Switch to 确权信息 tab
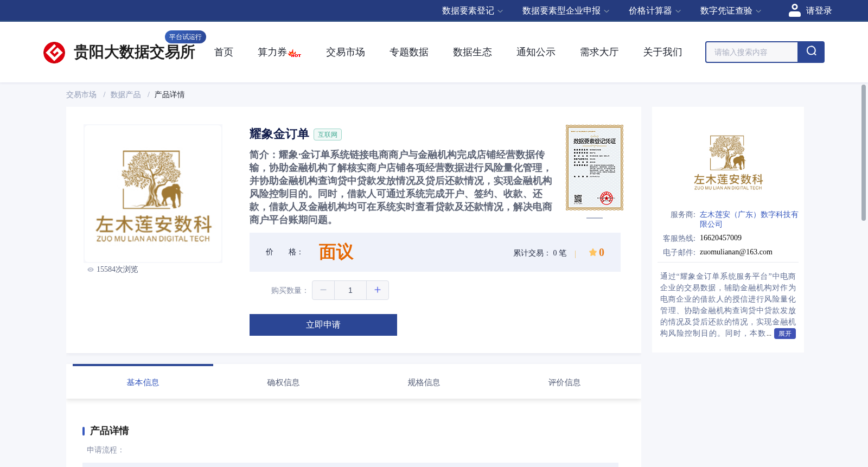Image resolution: width=868 pixels, height=467 pixels. [x=283, y=382]
